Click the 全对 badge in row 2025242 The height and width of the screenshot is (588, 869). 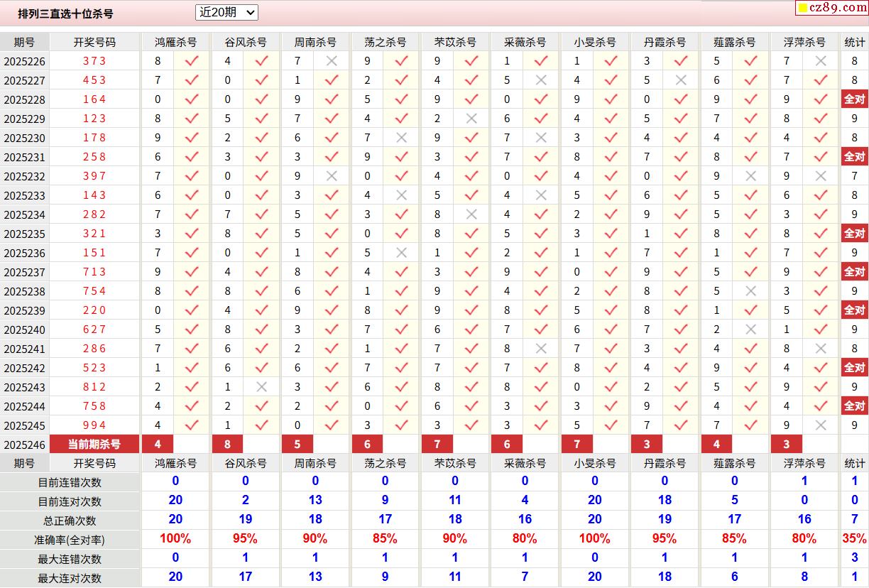point(855,368)
